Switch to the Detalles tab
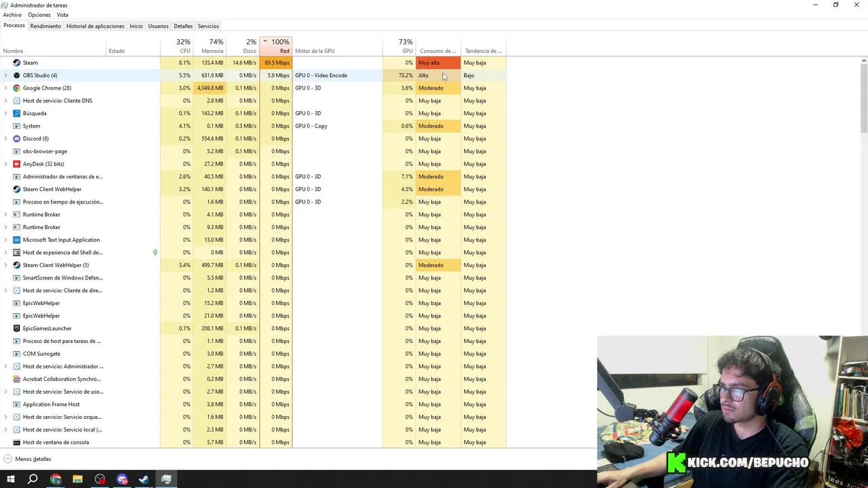The image size is (868, 488). click(x=183, y=26)
